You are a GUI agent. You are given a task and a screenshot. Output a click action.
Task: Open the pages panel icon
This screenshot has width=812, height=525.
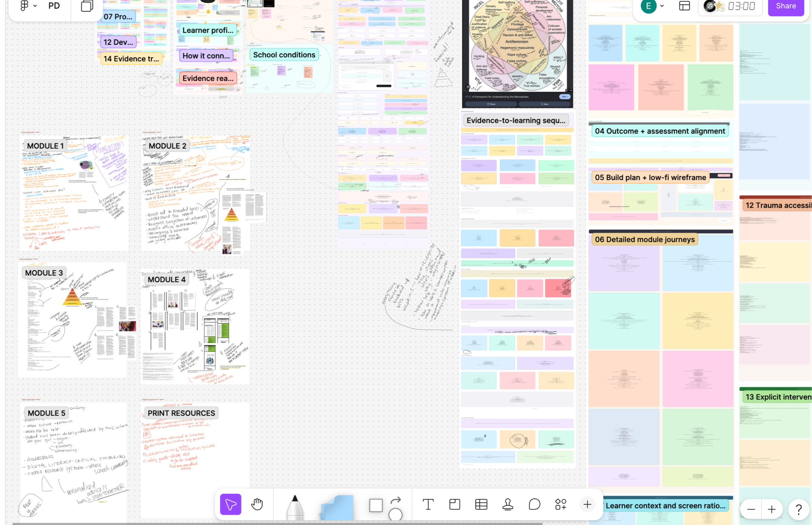point(87,6)
